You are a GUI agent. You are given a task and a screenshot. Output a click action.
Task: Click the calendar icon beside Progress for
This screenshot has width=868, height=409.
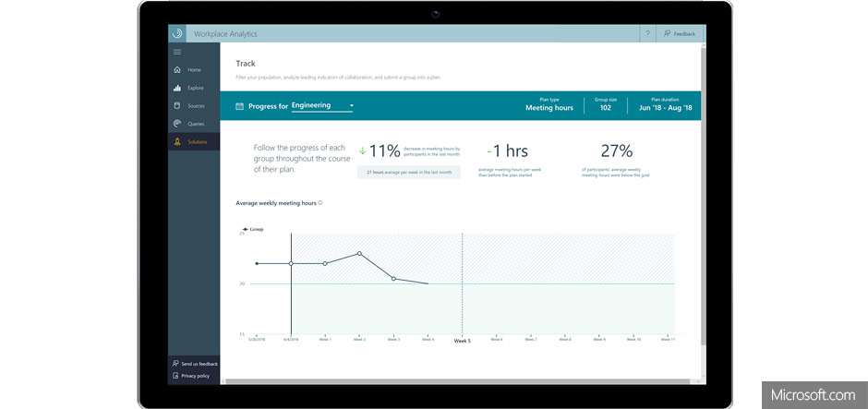[240, 106]
